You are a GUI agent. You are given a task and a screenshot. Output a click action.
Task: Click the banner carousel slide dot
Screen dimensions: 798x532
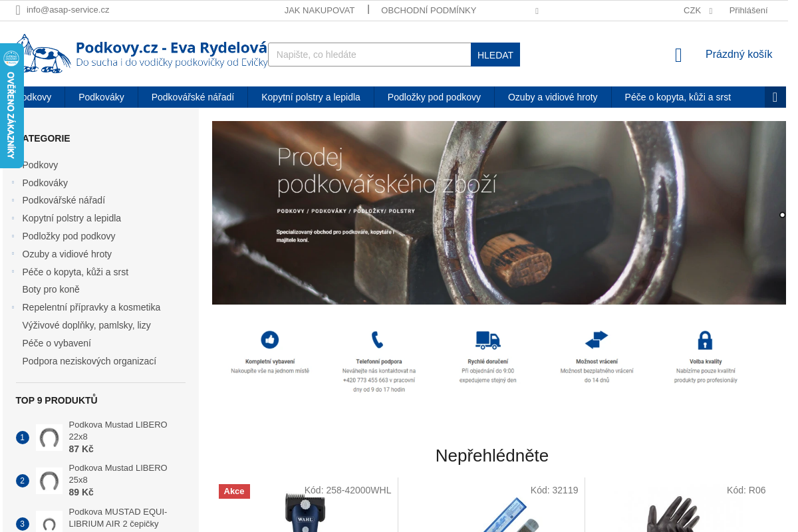(782, 215)
